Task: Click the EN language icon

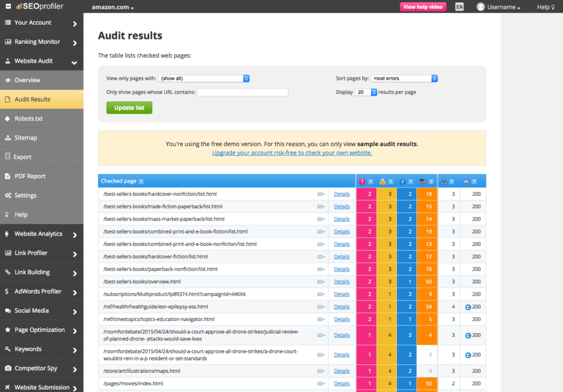Action: click(x=459, y=7)
